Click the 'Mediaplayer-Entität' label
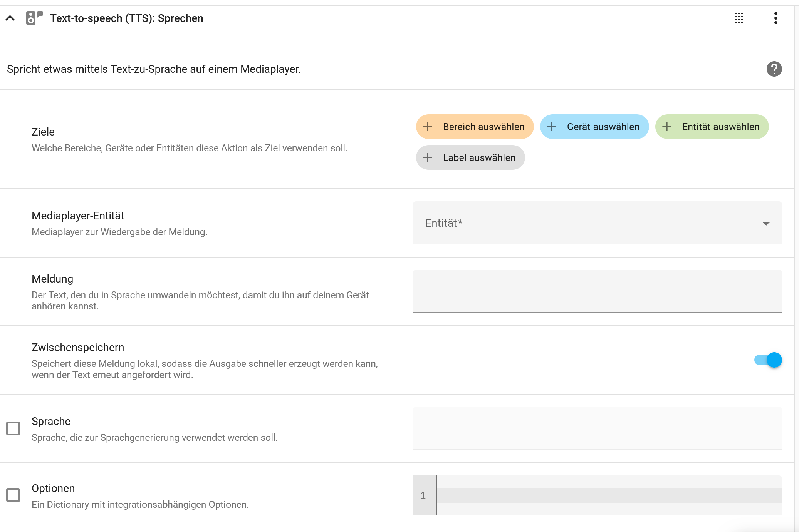The width and height of the screenshot is (799, 532). click(x=78, y=216)
